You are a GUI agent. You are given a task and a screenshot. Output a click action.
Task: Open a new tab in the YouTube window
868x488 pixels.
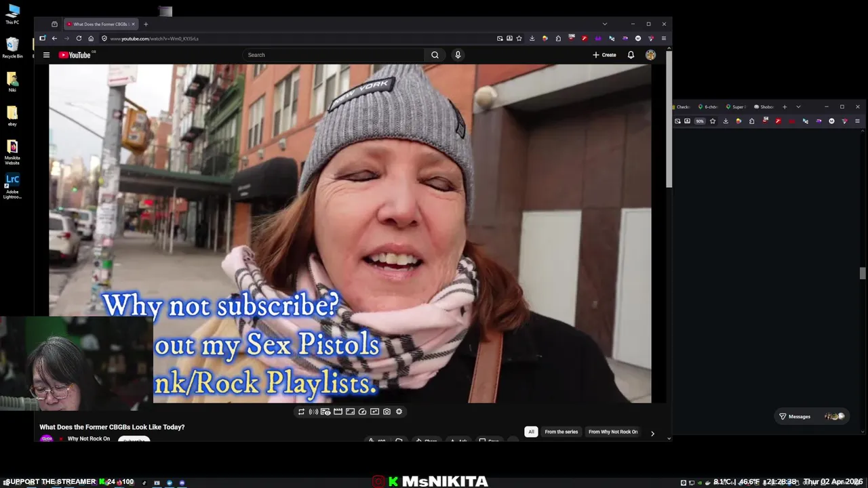[x=145, y=24]
